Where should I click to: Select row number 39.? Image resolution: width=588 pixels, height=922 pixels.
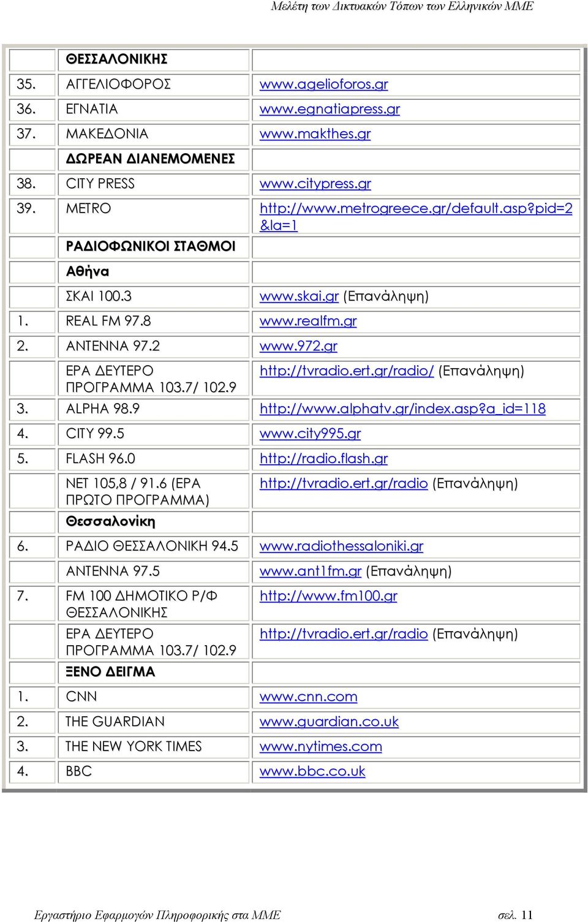point(26,209)
